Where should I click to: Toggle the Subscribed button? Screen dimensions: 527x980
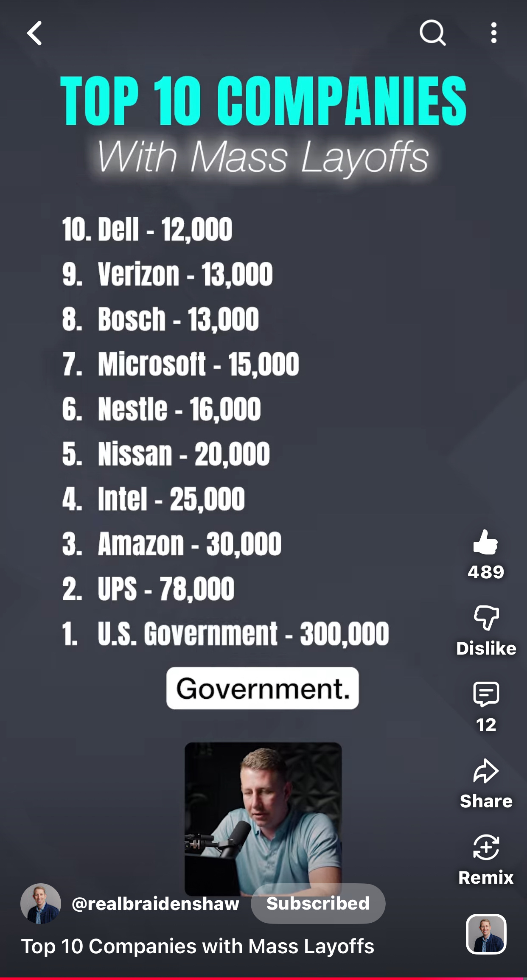tap(318, 904)
